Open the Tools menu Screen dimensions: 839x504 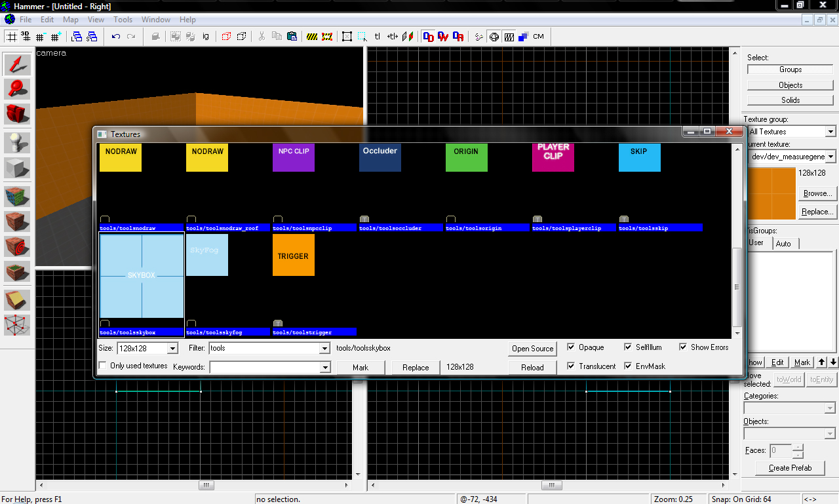pos(123,20)
